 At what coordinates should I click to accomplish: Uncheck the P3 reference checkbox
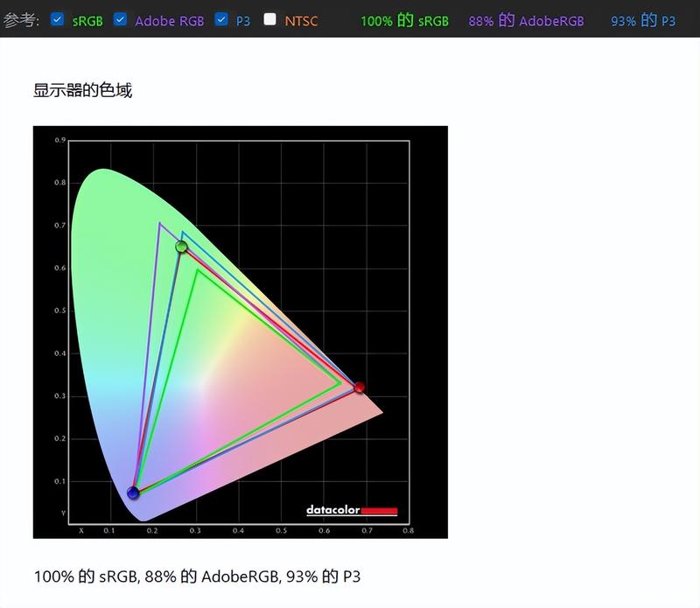(221, 19)
